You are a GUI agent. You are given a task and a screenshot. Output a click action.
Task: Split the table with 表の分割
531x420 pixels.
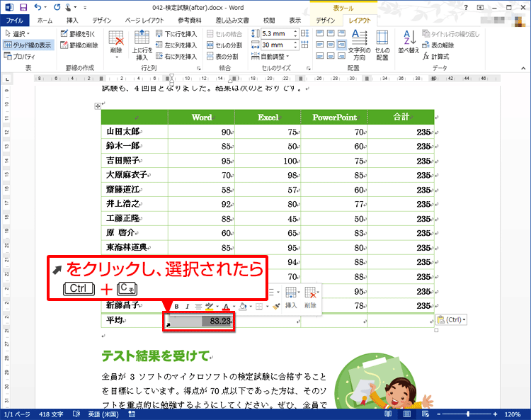point(222,56)
